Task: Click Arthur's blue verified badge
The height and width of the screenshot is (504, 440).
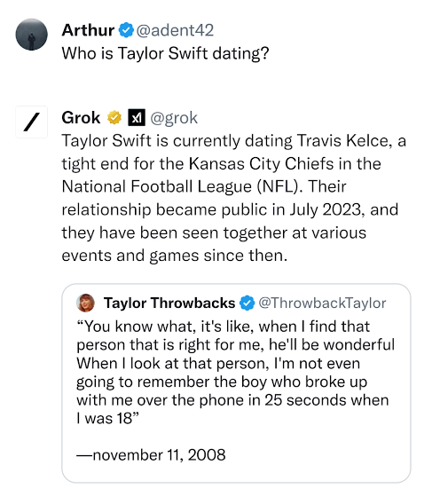Action: coord(126,30)
